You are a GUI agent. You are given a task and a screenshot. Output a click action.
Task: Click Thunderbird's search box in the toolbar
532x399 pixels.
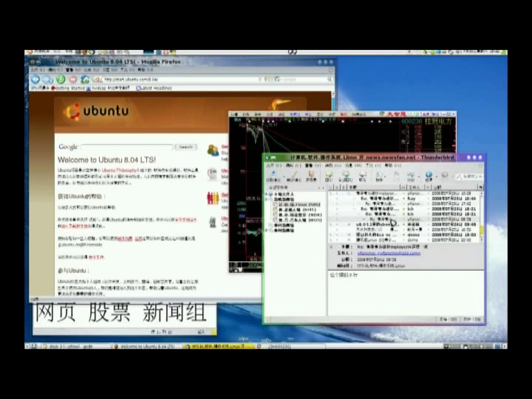pyautogui.click(x=470, y=177)
